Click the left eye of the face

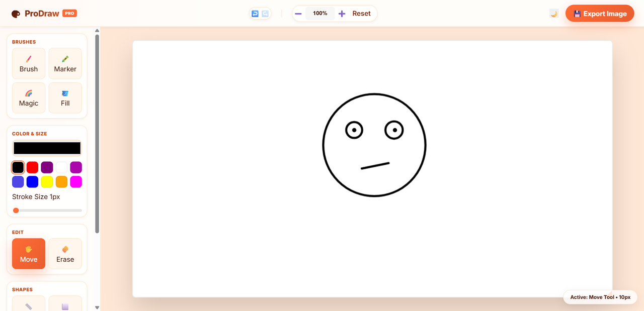[354, 130]
